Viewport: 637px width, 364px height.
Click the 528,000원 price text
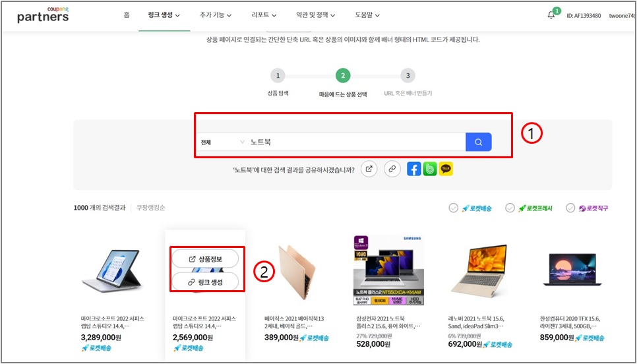tap(373, 344)
